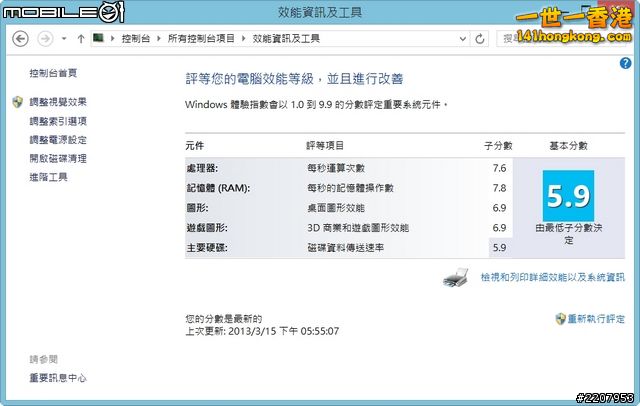640x406 pixels.
Task: Click shield icon beside 調整視覺效果
Action: point(17,102)
